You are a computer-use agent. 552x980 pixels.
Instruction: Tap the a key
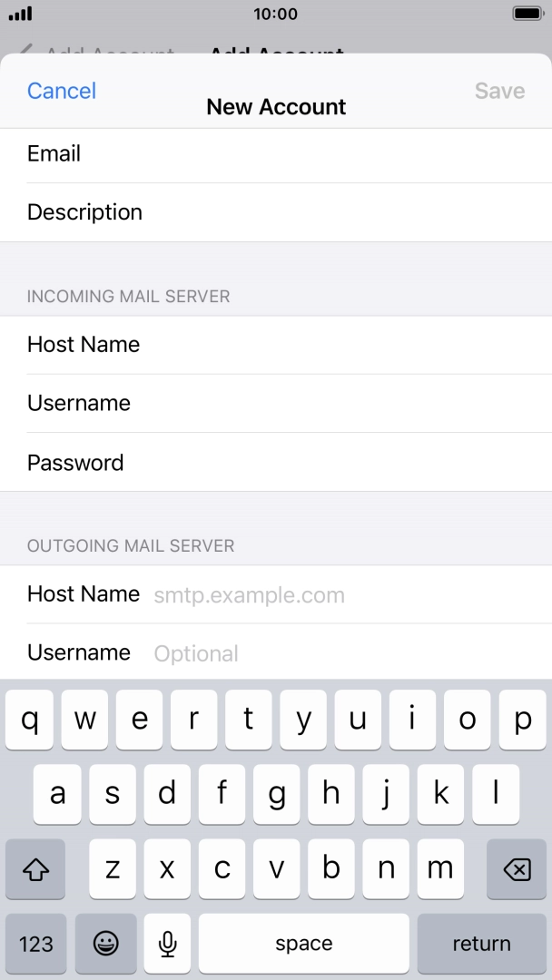pyautogui.click(x=57, y=794)
